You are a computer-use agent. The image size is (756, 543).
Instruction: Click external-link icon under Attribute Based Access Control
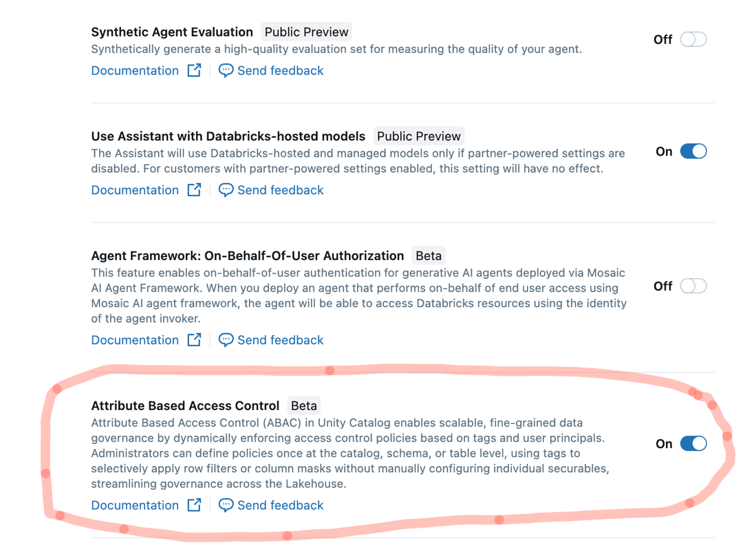(194, 505)
